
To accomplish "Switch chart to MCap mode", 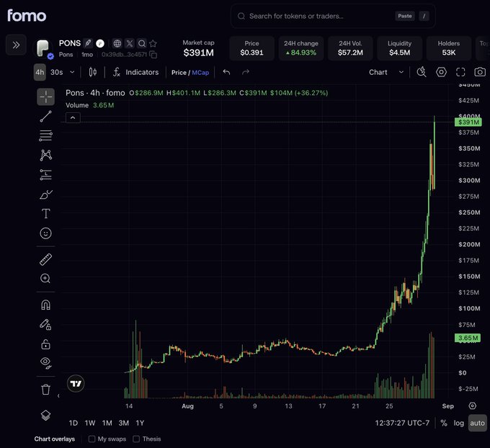I will click(x=200, y=73).
